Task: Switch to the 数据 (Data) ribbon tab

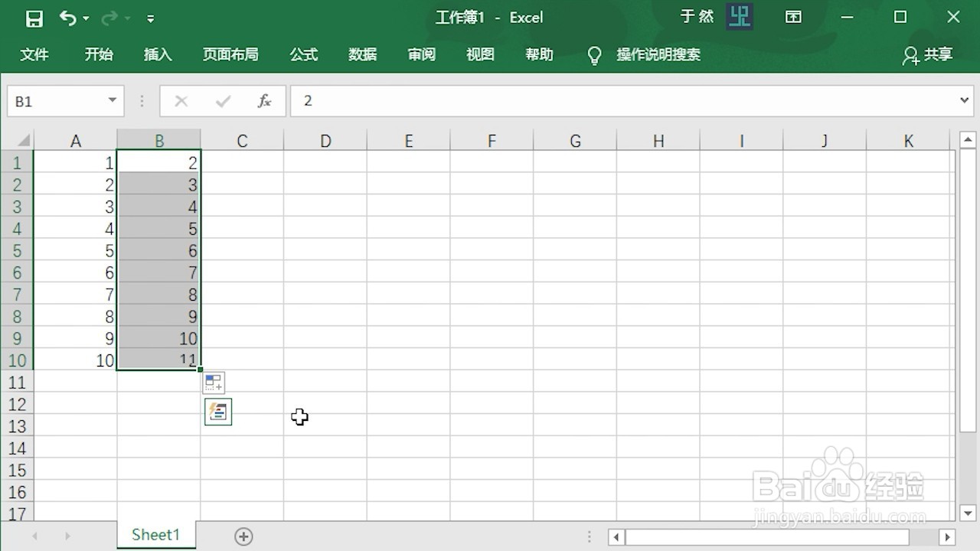Action: click(362, 54)
